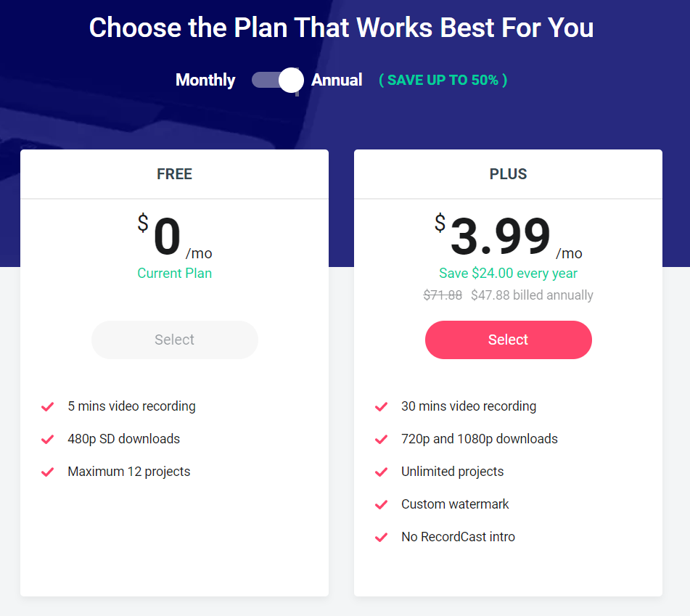Click the Maximum 12 projects checkmark
The image size is (690, 616).
pos(48,472)
